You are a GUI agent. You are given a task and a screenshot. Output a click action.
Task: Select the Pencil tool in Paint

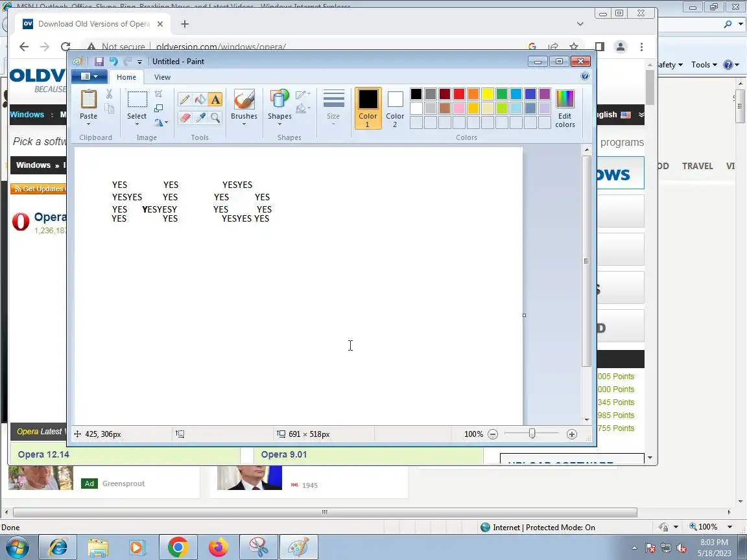185,100
